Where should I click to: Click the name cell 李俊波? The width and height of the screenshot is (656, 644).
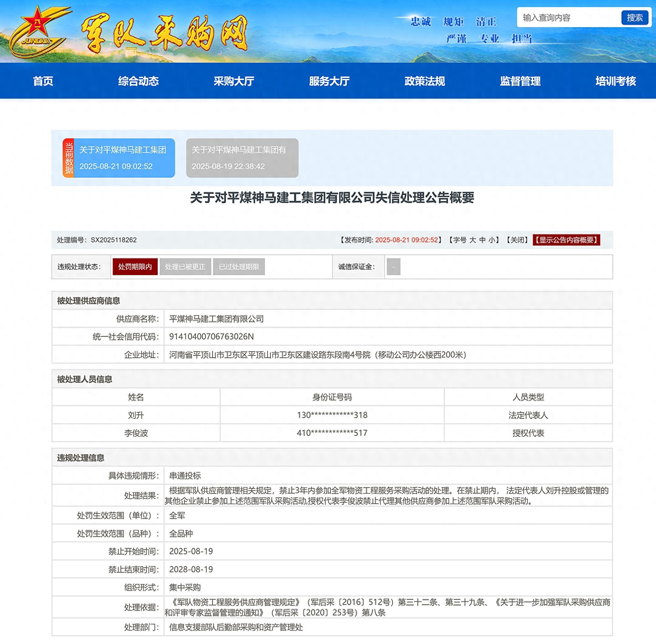(x=136, y=433)
